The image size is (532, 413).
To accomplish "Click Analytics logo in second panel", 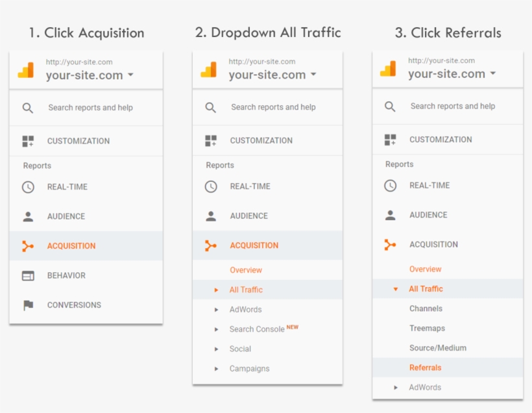I will pyautogui.click(x=209, y=69).
